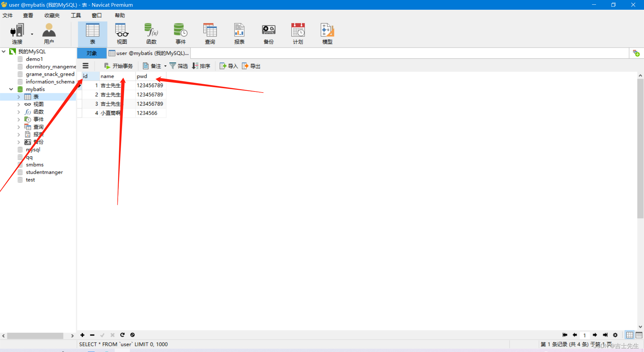Expand the 表 node under mybatis
The image size is (644, 352).
(19, 97)
